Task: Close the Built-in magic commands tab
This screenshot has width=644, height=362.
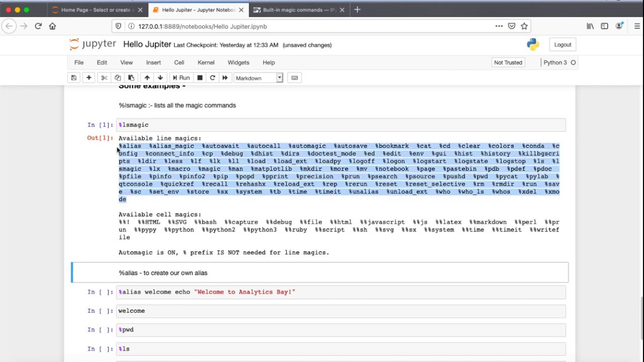Action: click(x=342, y=10)
